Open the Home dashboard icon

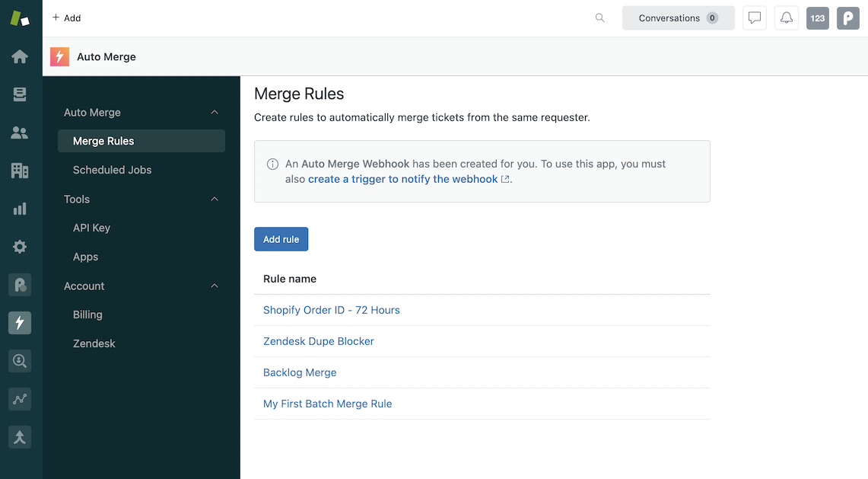[x=20, y=56]
